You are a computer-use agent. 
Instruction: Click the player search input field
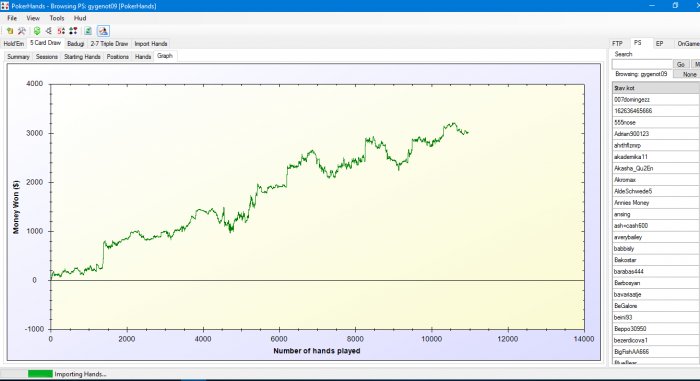tap(642, 64)
